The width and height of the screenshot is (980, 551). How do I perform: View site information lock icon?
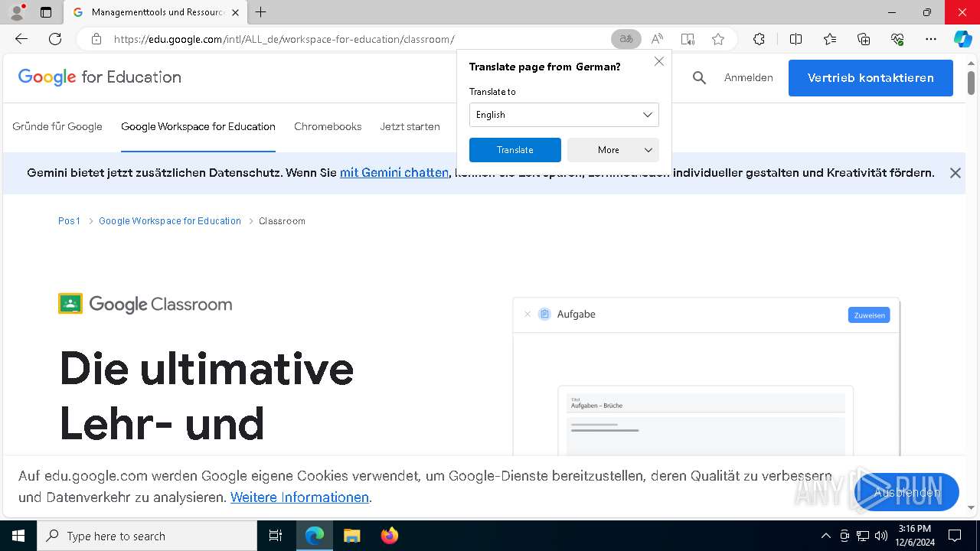(96, 39)
